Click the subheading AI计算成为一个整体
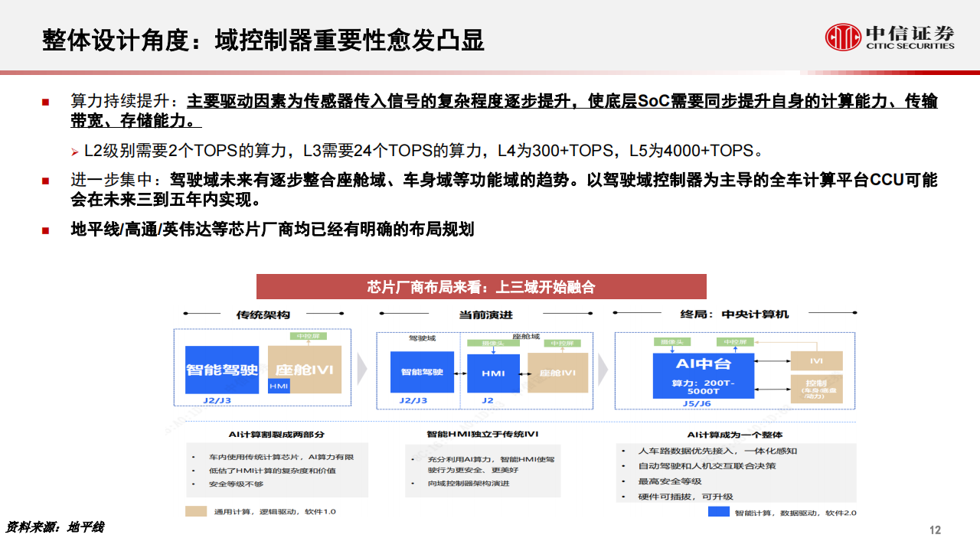This screenshot has width=980, height=551. tap(734, 434)
